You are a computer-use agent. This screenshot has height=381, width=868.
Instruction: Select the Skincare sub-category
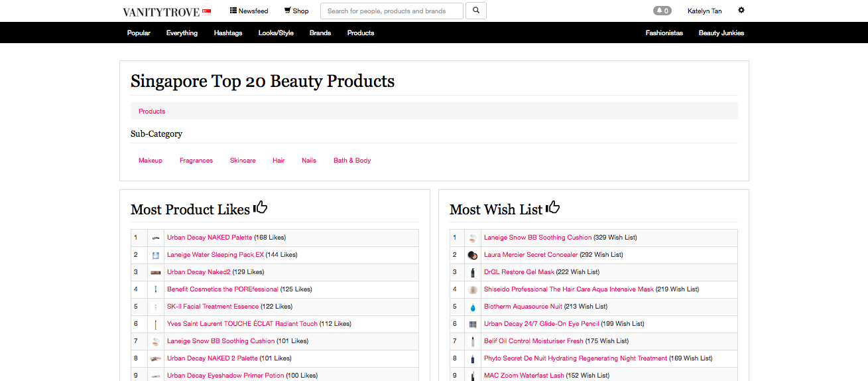pos(243,160)
